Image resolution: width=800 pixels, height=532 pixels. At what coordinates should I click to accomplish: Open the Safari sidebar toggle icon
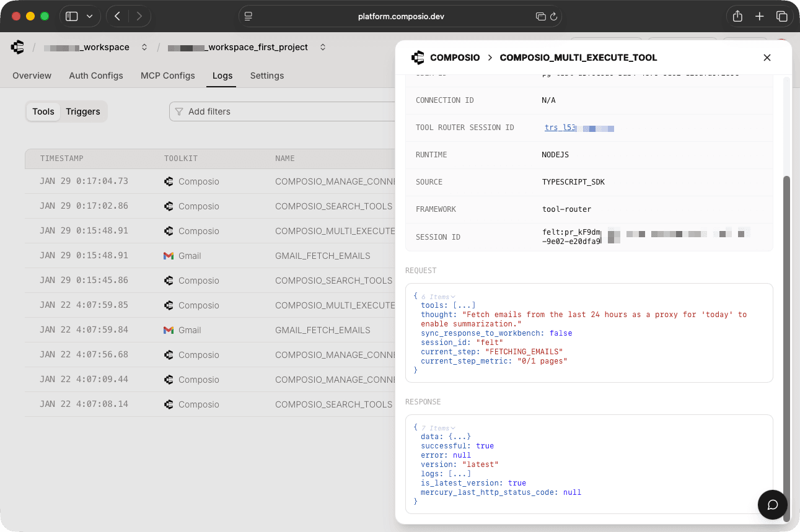pyautogui.click(x=72, y=17)
